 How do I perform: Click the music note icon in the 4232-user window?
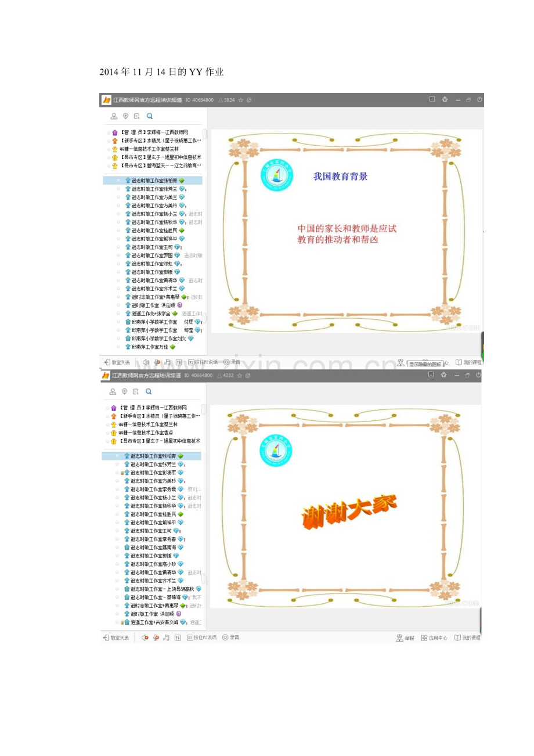pos(167,638)
